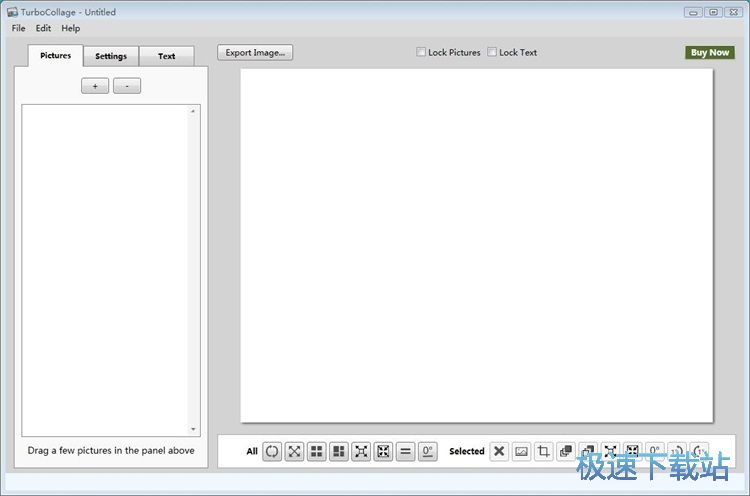Image resolution: width=750 pixels, height=496 pixels.
Task: Apply the mosaic uneven grid layout to all
Action: (x=339, y=451)
